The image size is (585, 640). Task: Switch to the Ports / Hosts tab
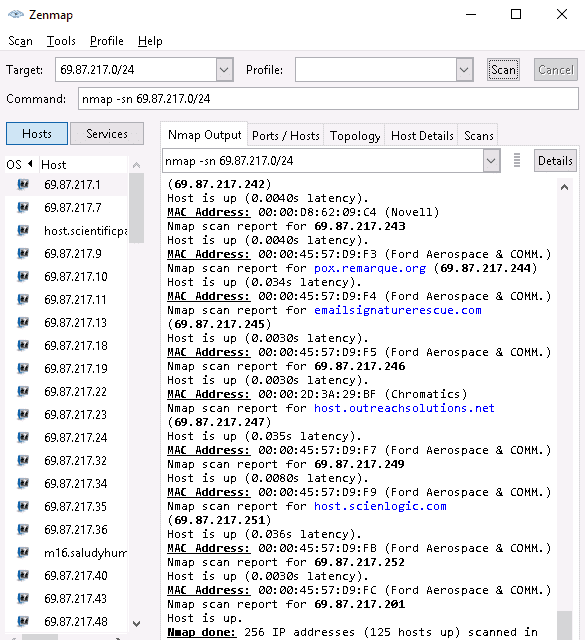[285, 136]
